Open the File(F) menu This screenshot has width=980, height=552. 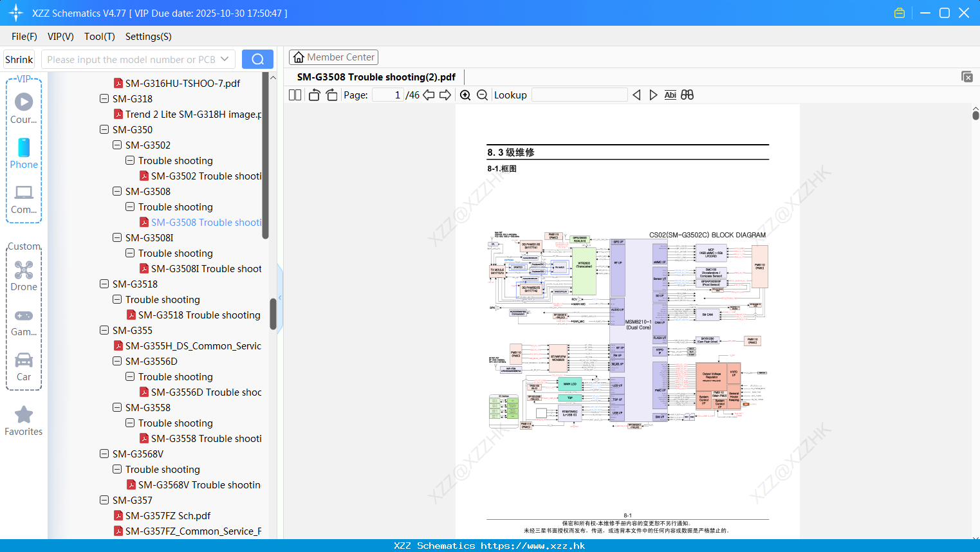[24, 36]
